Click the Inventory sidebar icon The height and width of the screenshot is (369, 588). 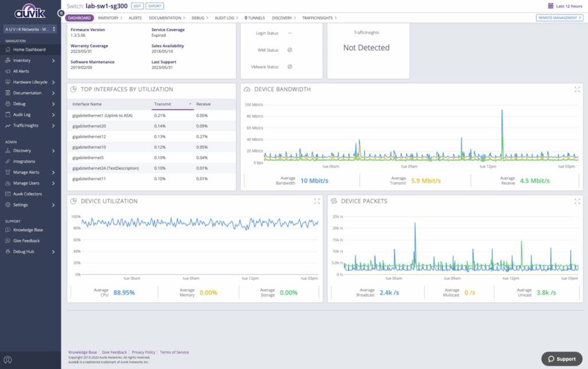pos(8,60)
